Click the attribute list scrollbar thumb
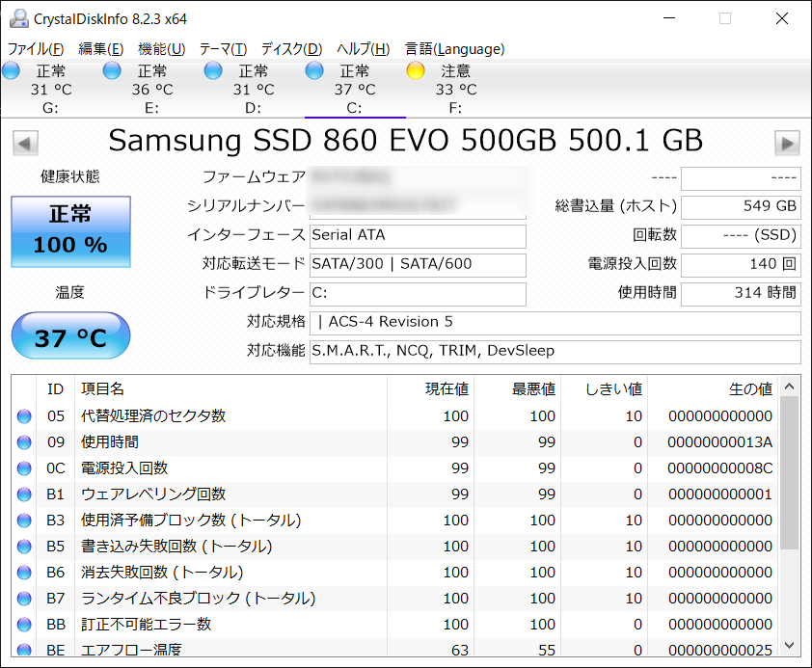Viewport: 812px width, 668px height. point(789,473)
